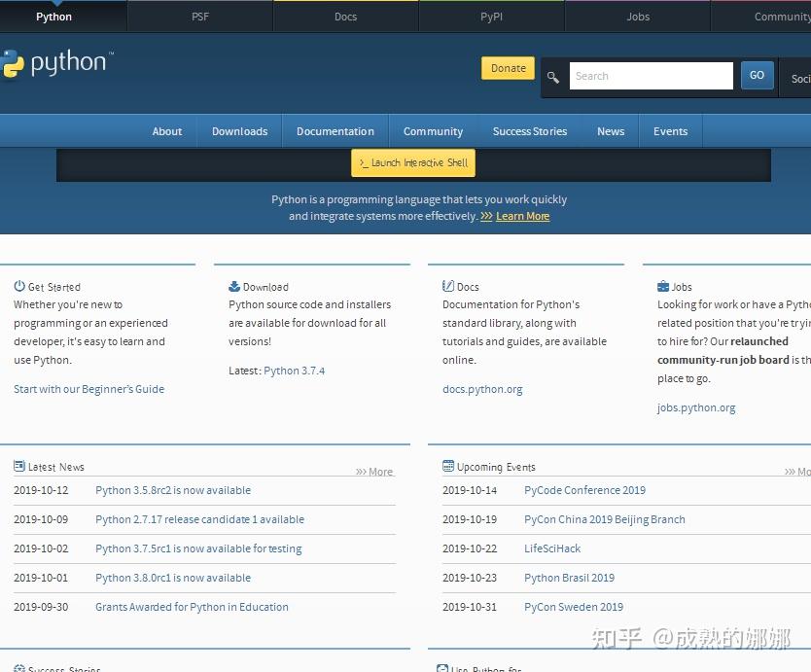This screenshot has width=811, height=672.
Task: Click the Get Started power icon
Action: [x=20, y=286]
